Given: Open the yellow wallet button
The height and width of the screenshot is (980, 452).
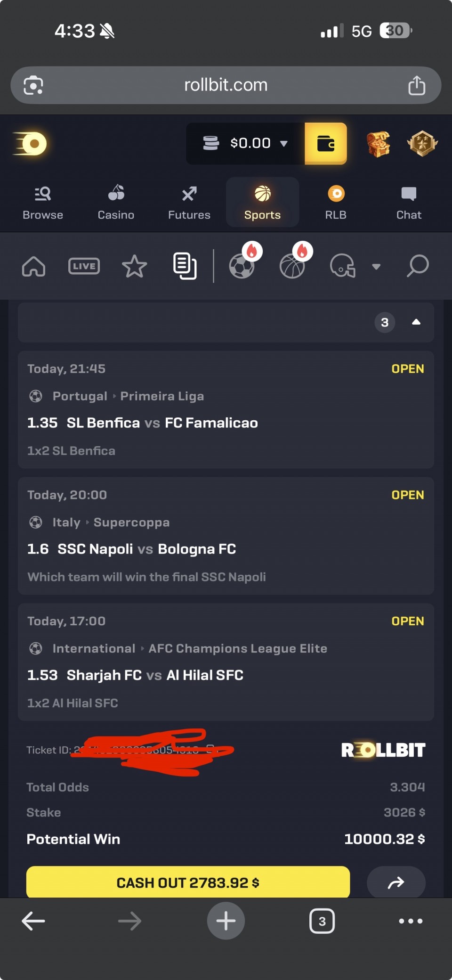Looking at the screenshot, I should pos(326,143).
